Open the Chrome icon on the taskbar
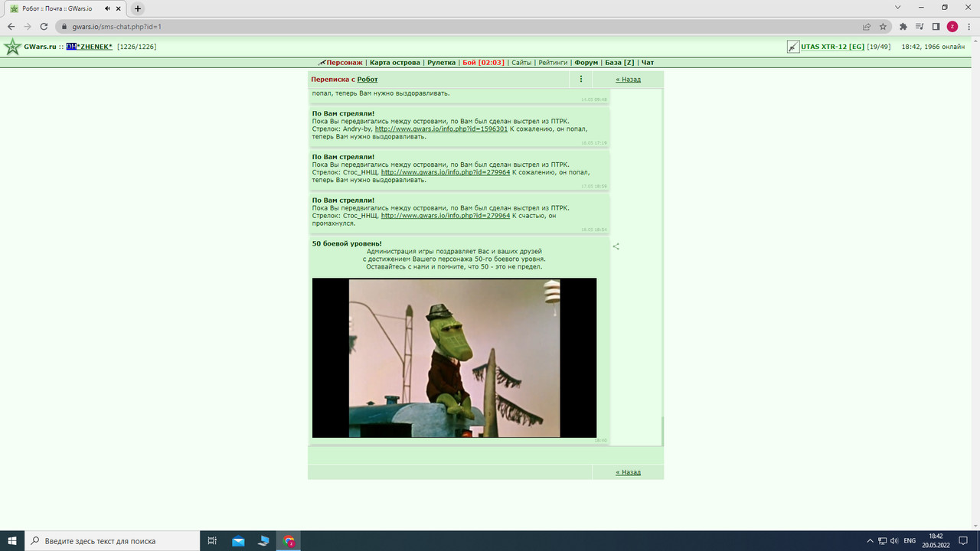Screen dimensions: 980x551 [x=289, y=541]
